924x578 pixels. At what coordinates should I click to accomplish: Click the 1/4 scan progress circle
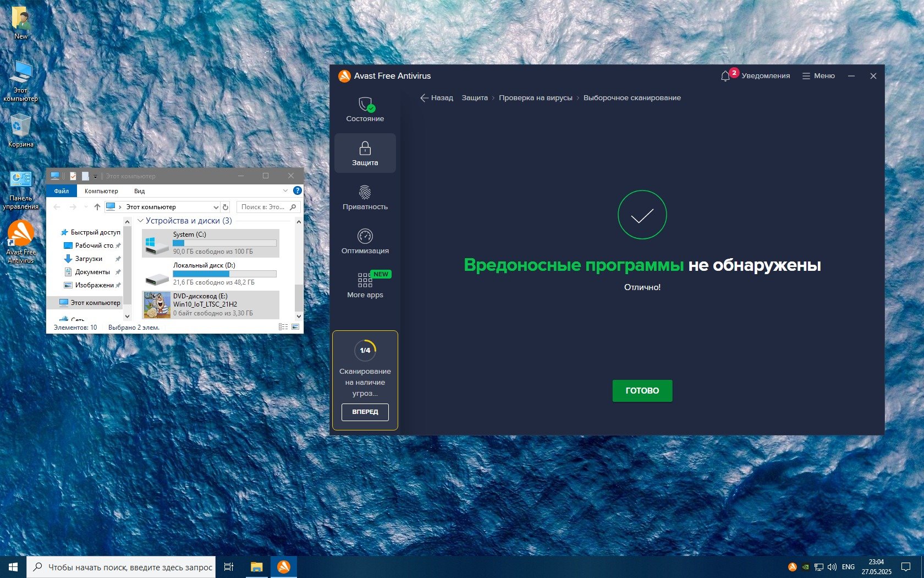tap(365, 350)
